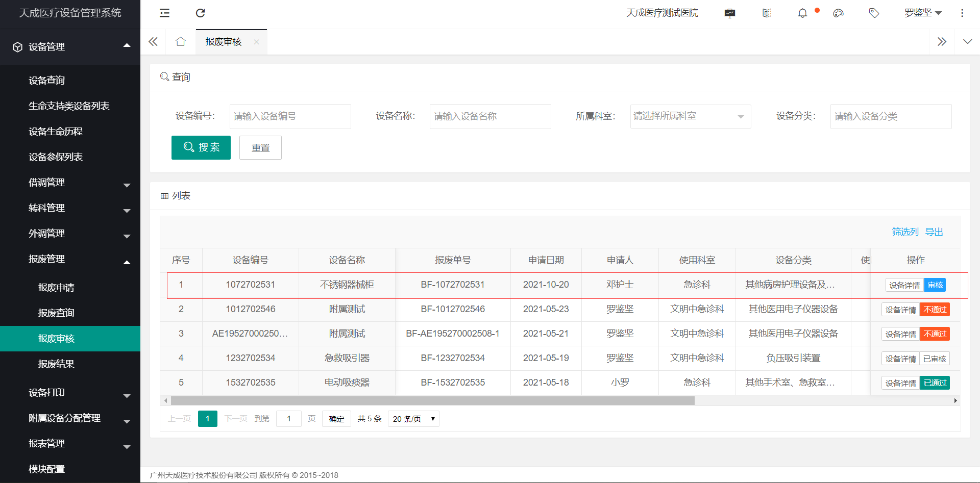Click the 搜索 search button

(x=201, y=147)
